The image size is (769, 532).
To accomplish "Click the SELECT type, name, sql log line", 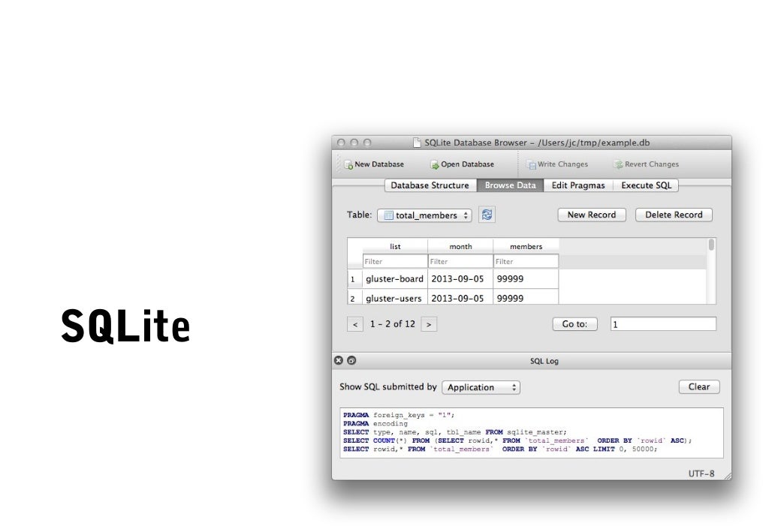I will [454, 432].
